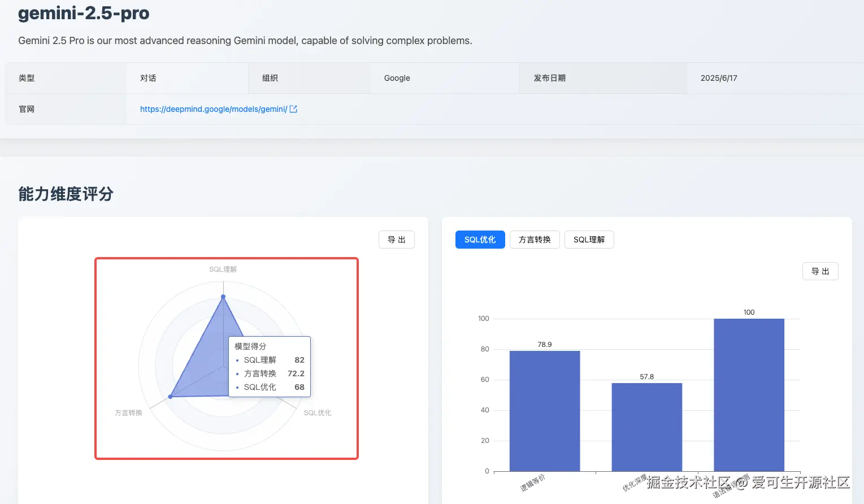Screen dimensions: 864x504
Task: Click the 导出 export button above the radar chart
Action: (x=396, y=240)
